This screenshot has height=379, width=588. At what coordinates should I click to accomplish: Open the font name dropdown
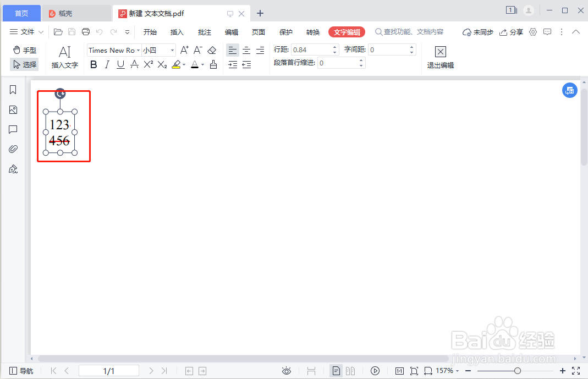(138, 50)
